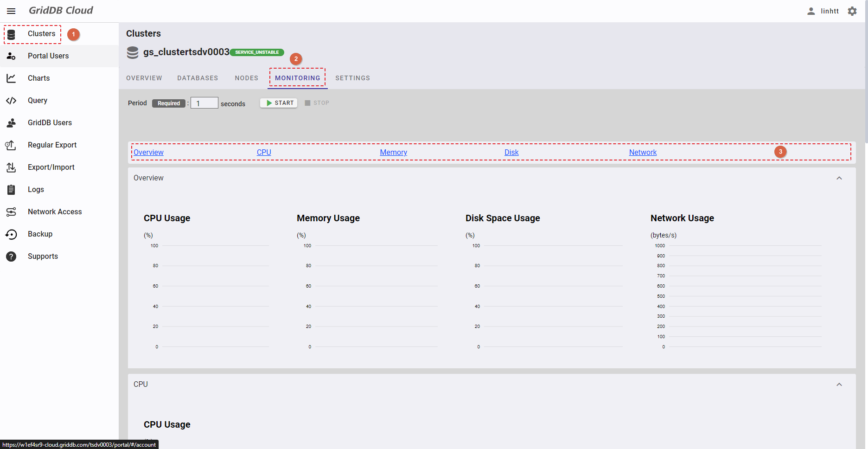Click the Clusters database icon in sidebar
Screen dimensions: 868x449
point(11,34)
